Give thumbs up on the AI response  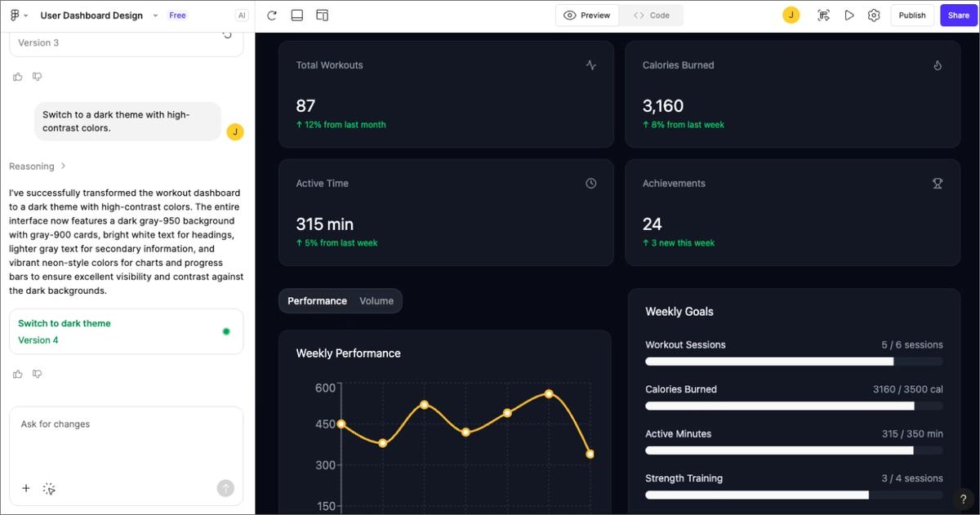coord(17,373)
